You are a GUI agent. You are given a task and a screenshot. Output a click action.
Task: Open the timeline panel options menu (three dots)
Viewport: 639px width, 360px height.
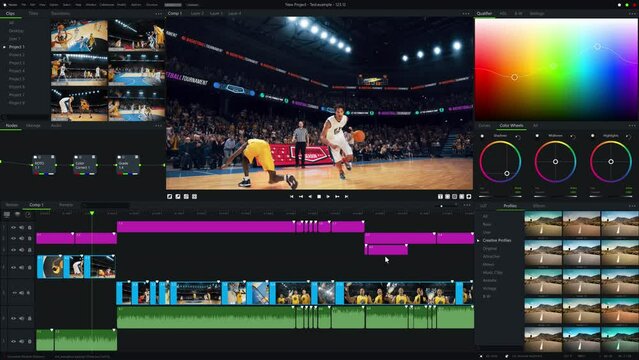pyautogui.click(x=467, y=205)
